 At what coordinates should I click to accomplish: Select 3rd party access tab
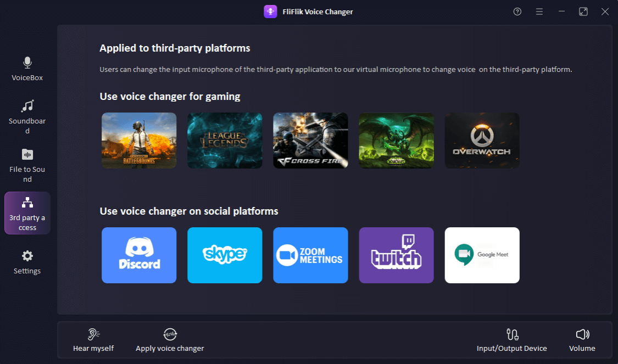27,213
